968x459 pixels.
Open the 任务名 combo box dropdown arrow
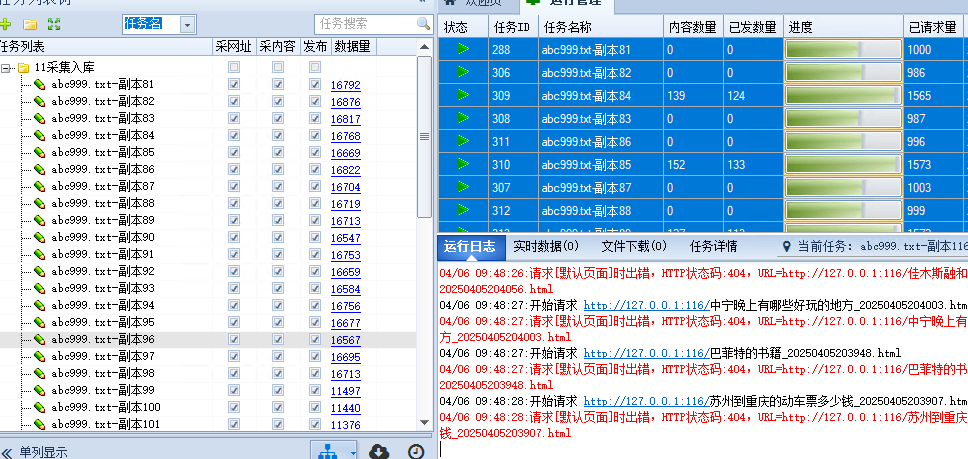(188, 25)
